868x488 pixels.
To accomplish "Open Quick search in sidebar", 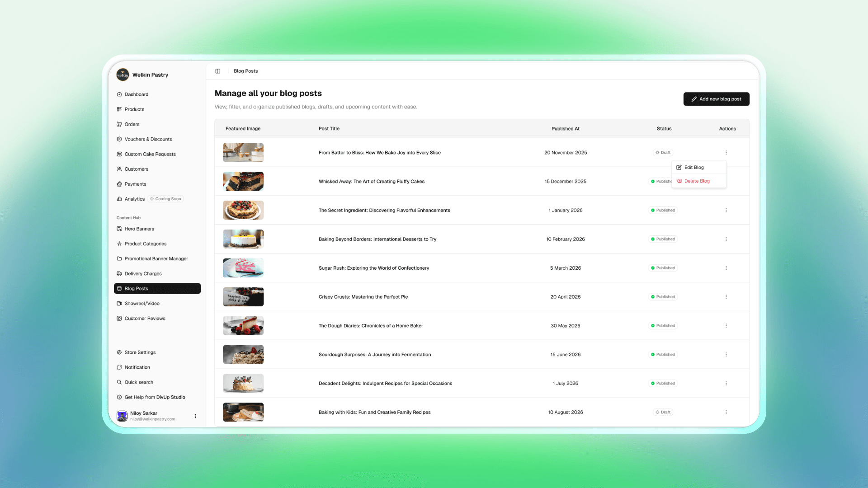I will 138,382.
